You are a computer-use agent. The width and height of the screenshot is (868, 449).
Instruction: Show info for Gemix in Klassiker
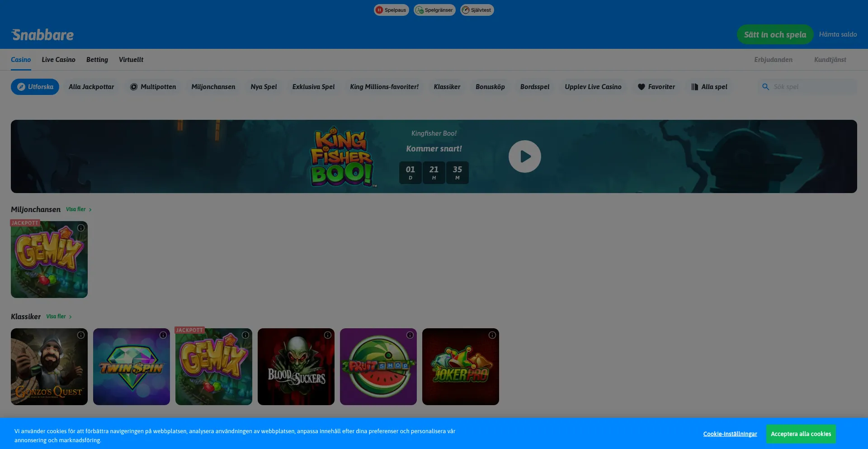tap(245, 335)
